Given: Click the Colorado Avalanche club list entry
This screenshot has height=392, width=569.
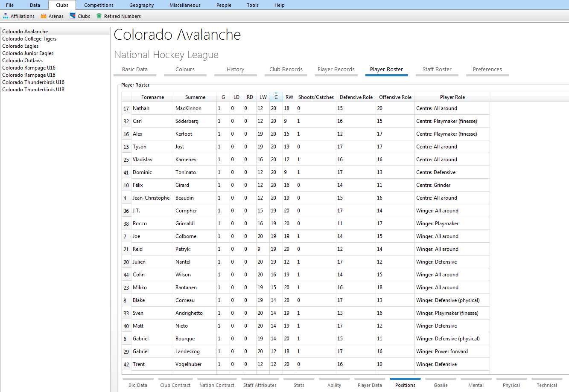Looking at the screenshot, I should point(55,32).
